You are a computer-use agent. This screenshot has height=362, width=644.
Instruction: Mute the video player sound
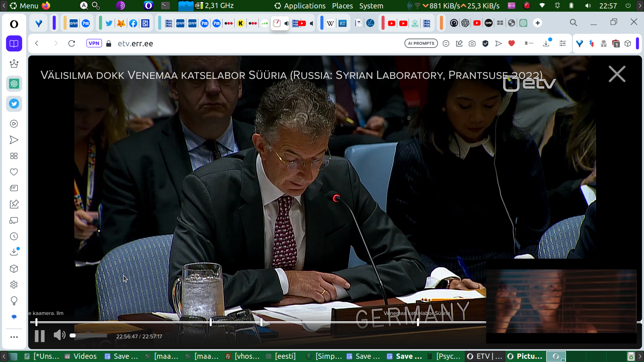coord(60,335)
